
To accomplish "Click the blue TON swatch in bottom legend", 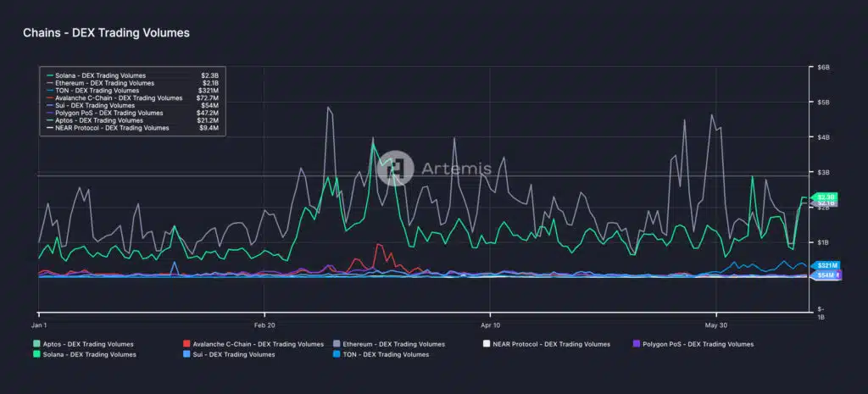I will [x=336, y=354].
